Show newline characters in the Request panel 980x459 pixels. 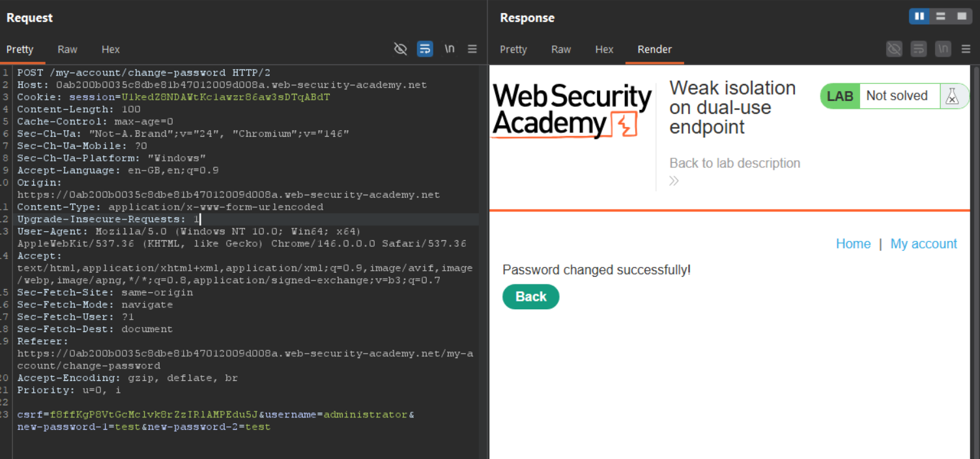450,49
